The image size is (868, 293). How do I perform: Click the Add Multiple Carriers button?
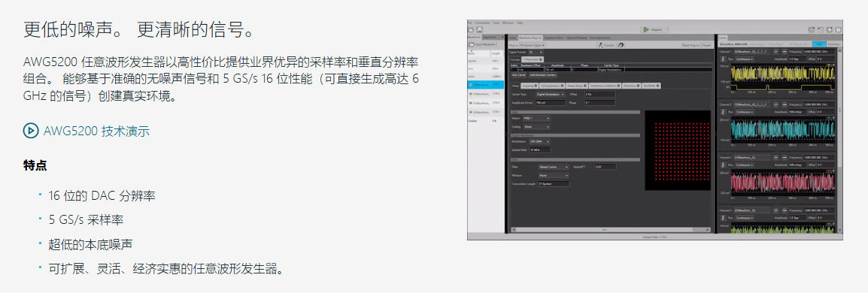point(543,74)
